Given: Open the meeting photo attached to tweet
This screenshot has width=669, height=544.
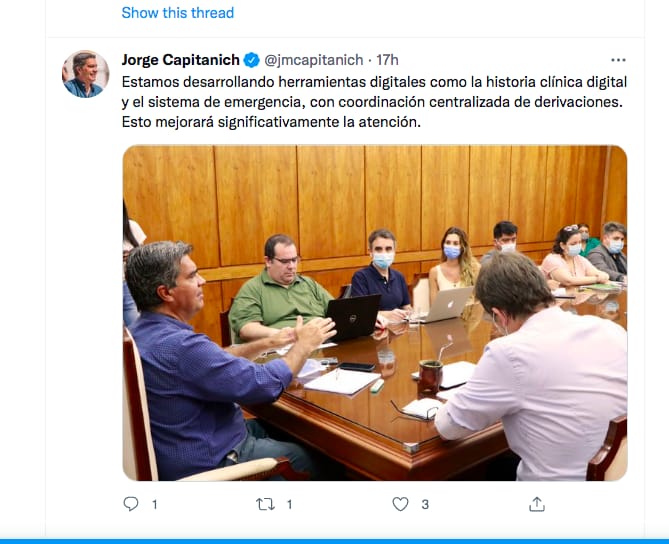Looking at the screenshot, I should (x=375, y=313).
